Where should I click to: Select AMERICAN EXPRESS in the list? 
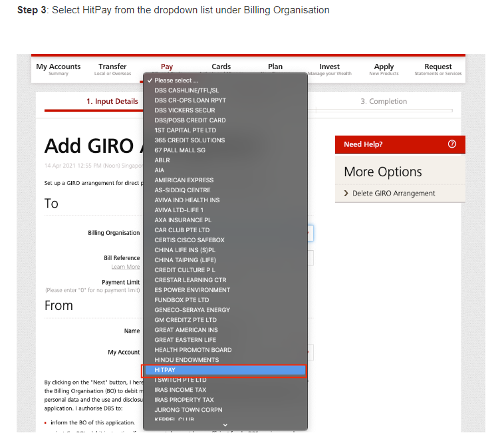tap(225, 180)
